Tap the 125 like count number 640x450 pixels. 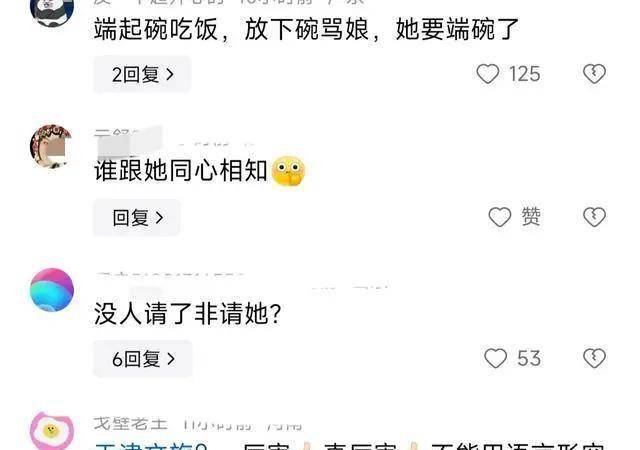click(524, 74)
